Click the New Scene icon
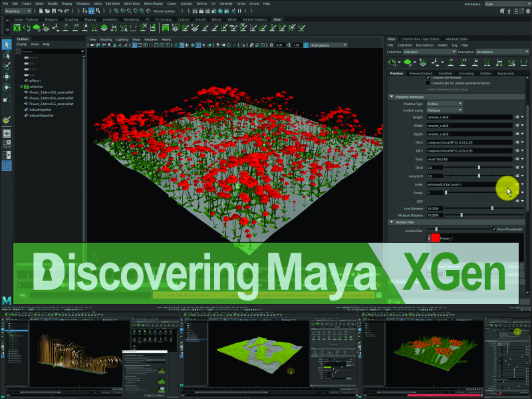The image size is (532, 399). click(41, 11)
